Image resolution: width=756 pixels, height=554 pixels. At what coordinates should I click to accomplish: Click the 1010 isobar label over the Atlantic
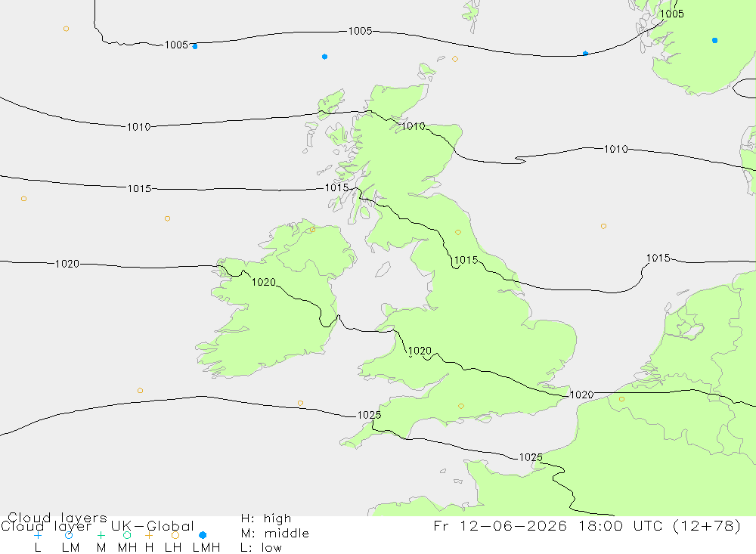pos(138,127)
